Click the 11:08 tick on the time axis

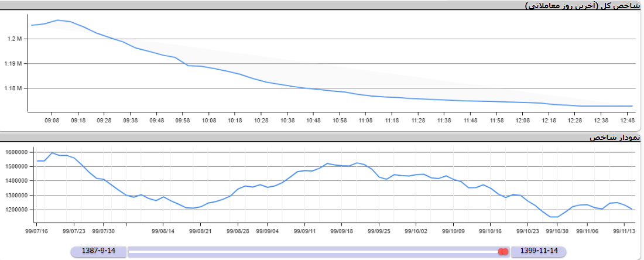366,120
